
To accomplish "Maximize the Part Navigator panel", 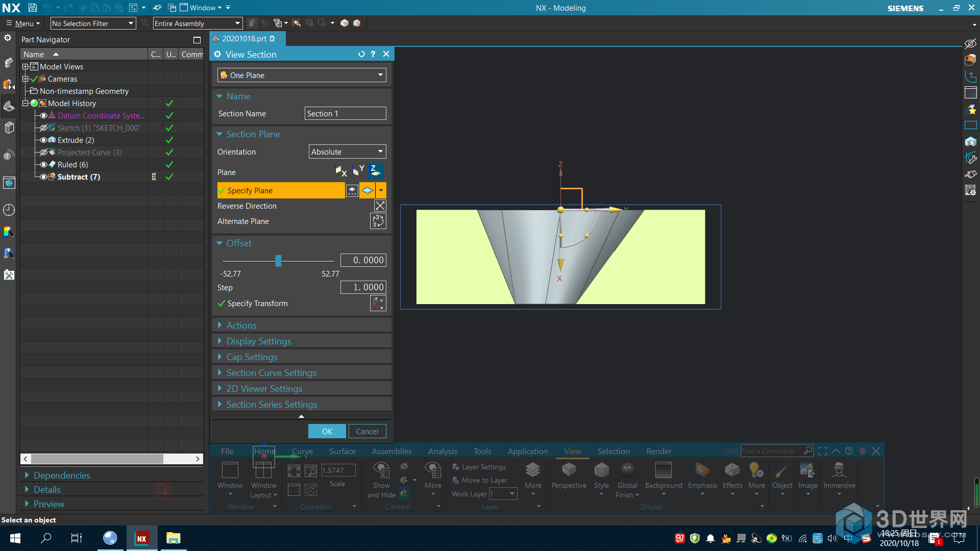I will tap(197, 40).
